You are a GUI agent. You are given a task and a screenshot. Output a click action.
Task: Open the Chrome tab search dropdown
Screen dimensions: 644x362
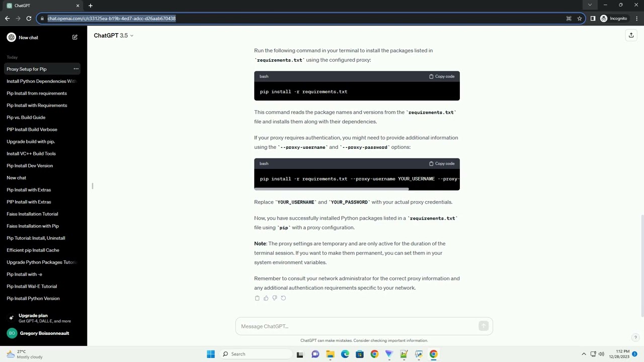coord(590,5)
